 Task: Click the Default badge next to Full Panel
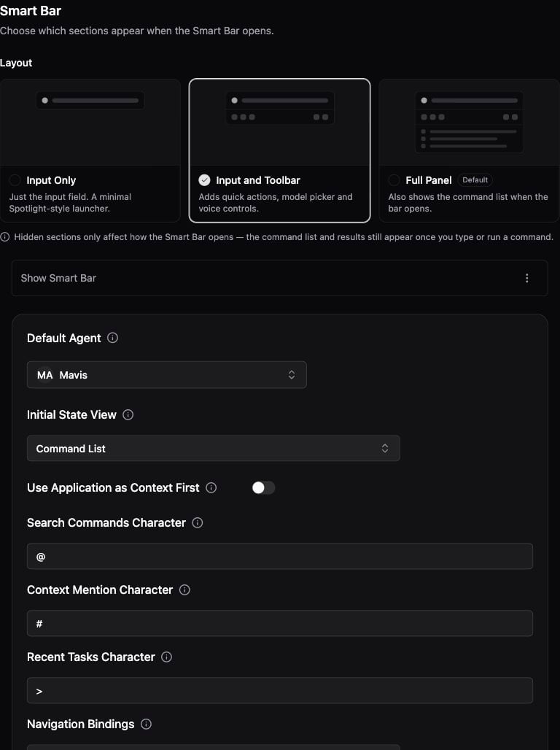(x=475, y=180)
